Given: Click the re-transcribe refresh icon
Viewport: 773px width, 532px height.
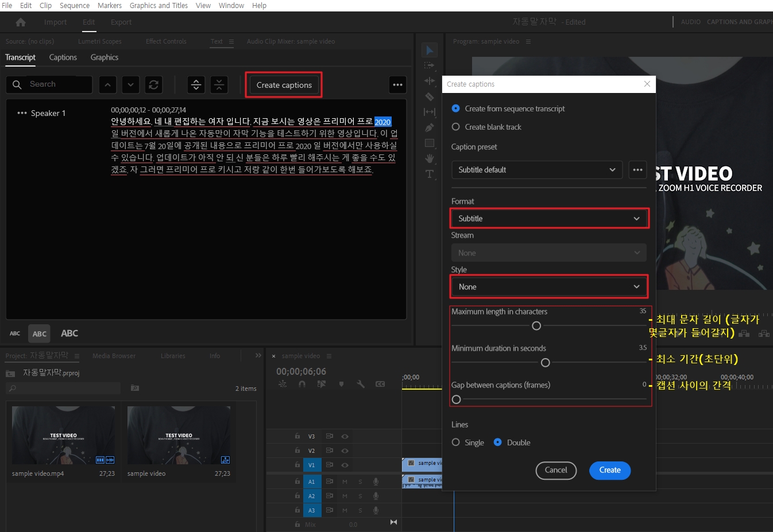Looking at the screenshot, I should coord(154,85).
